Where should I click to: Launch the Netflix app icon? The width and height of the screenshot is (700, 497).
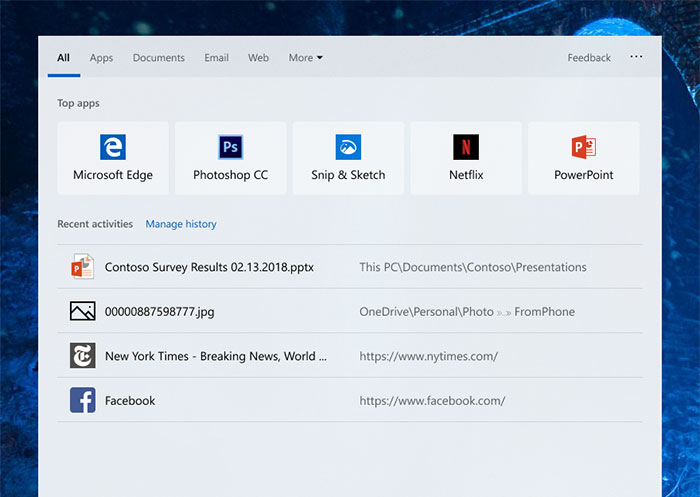466,147
